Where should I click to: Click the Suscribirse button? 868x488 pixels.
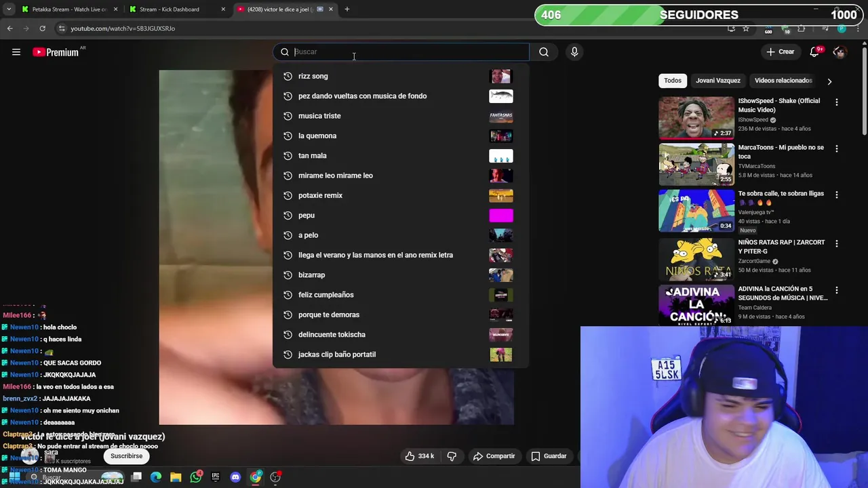(127, 456)
